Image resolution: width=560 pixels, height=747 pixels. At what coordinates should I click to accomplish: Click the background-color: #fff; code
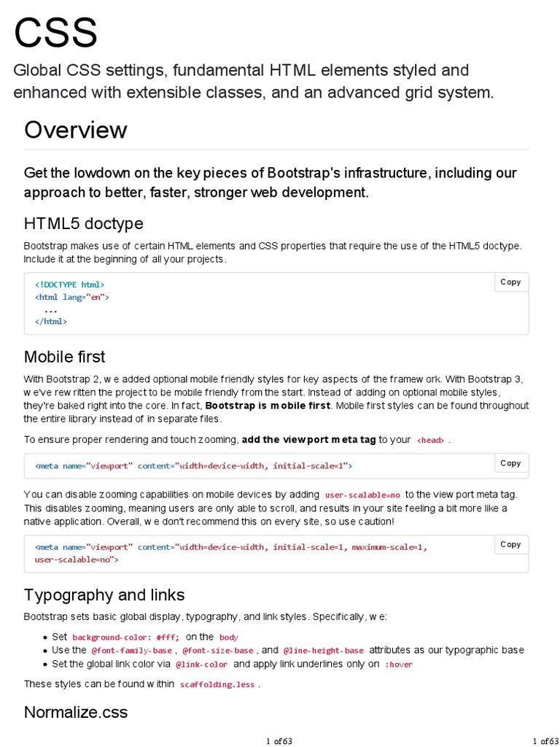tap(125, 638)
